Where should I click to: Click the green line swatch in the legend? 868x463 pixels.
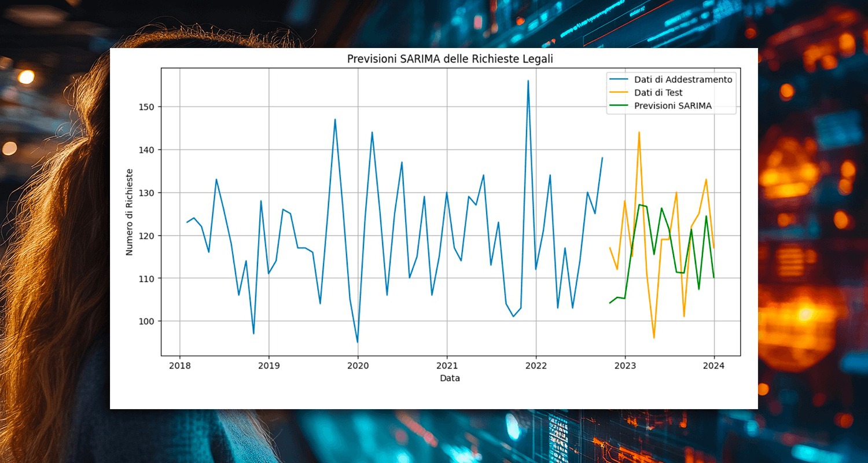pos(617,106)
